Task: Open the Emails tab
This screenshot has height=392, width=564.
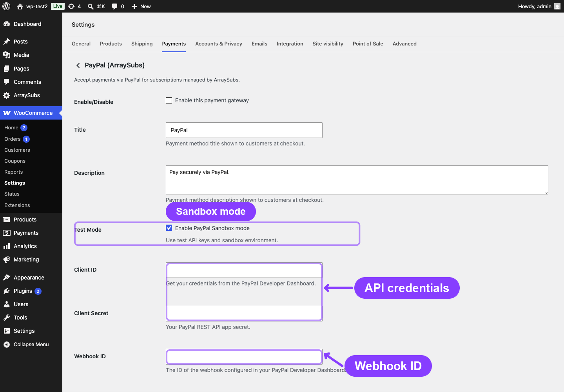Action: (x=259, y=44)
